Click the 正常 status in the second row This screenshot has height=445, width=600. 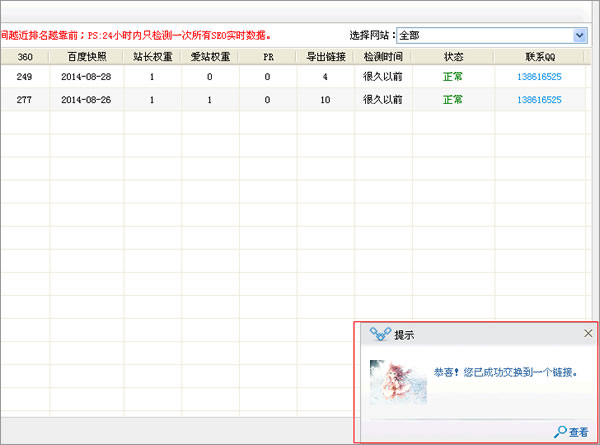click(453, 100)
